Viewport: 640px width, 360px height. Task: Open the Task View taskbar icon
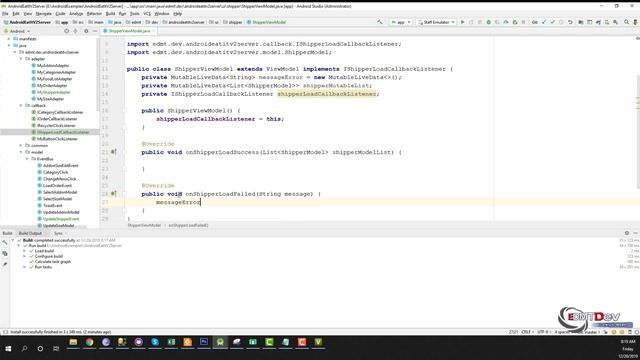pos(56,348)
